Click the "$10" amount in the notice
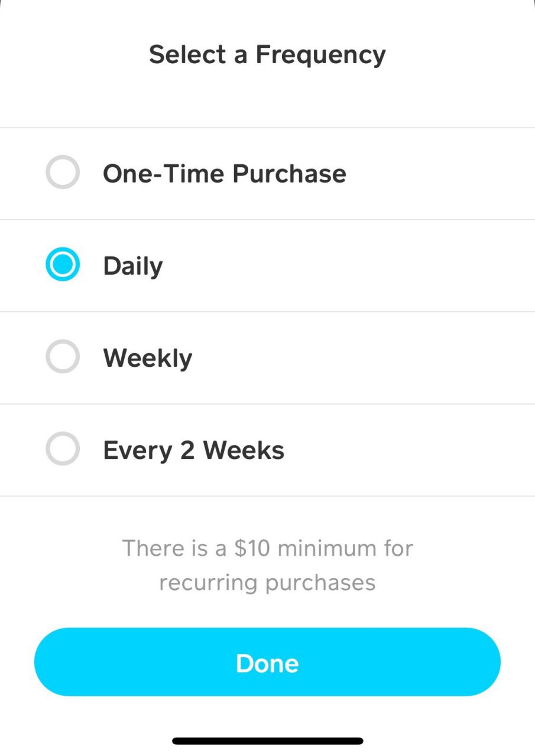This screenshot has width=535, height=756. point(252,548)
